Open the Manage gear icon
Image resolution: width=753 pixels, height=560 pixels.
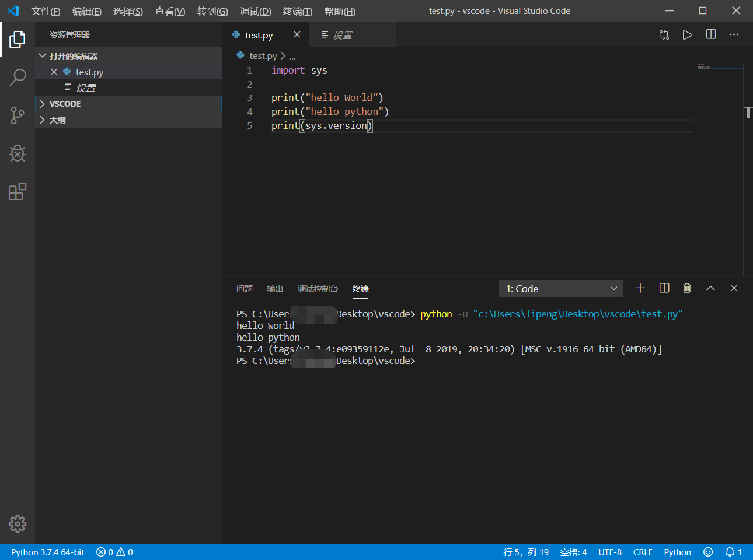coord(18,523)
